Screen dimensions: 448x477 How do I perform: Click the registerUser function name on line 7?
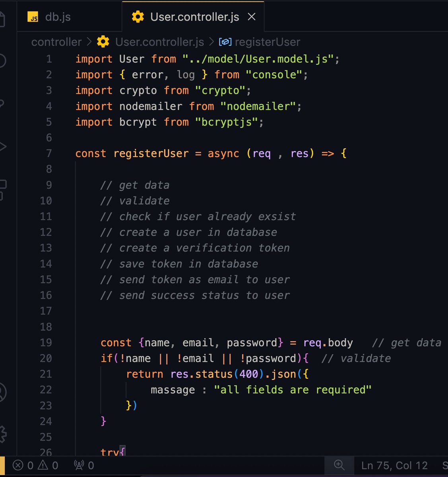pyautogui.click(x=151, y=153)
